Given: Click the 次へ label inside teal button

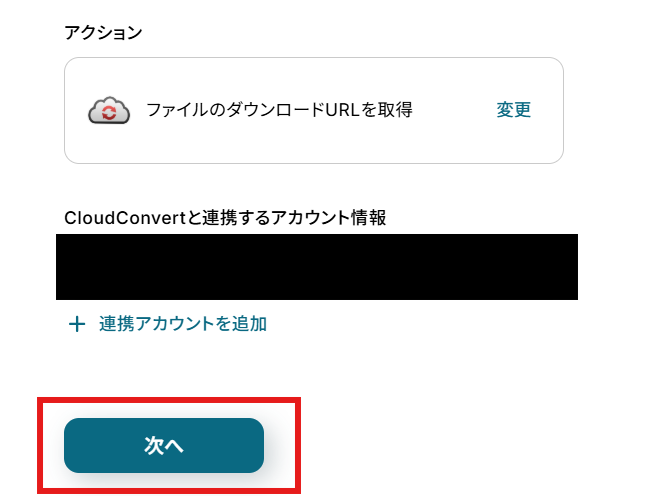Looking at the screenshot, I should pos(164,445).
